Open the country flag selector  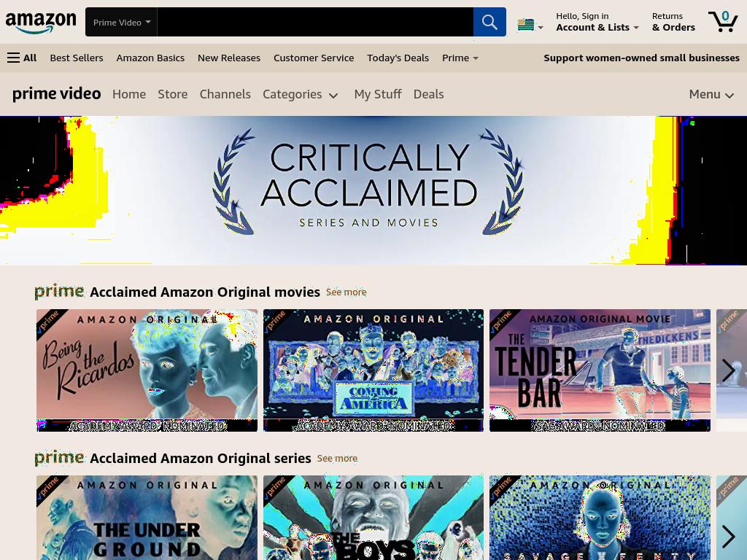530,25
